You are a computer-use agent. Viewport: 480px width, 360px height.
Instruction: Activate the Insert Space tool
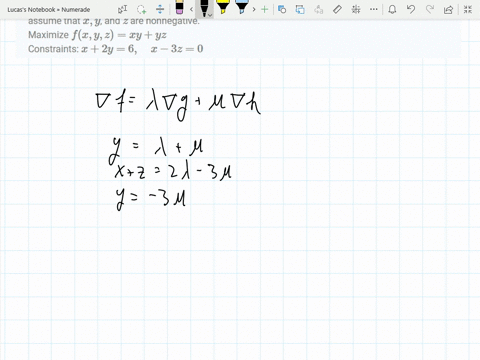160,9
